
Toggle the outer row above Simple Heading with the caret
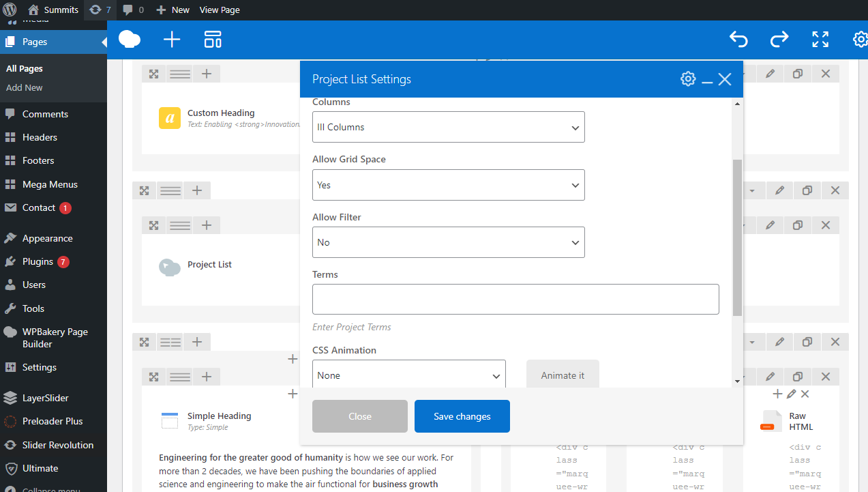[x=752, y=342]
